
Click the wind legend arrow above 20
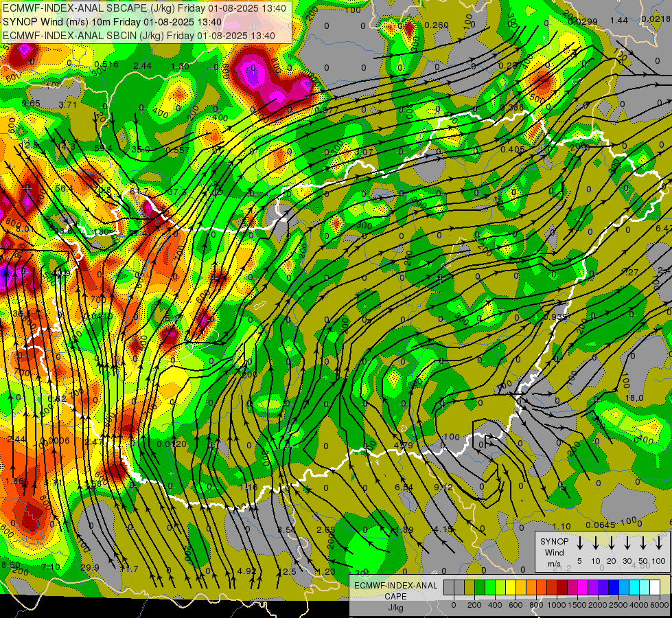[612, 543]
